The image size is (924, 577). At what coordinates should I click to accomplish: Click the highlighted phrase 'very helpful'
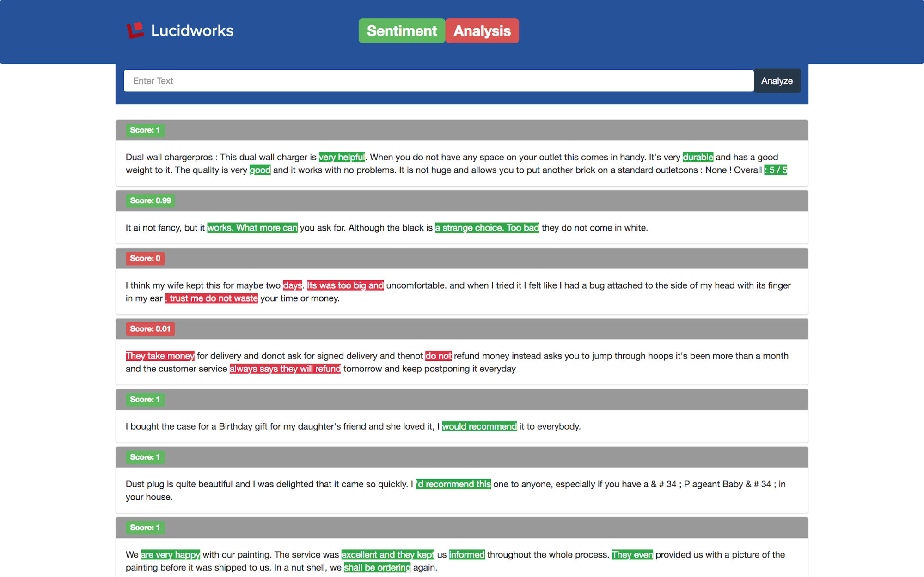click(x=342, y=157)
